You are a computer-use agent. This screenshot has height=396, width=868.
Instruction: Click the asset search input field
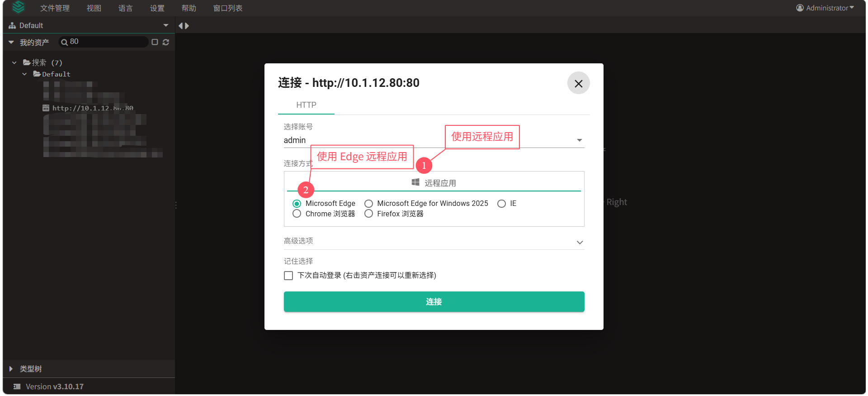(x=108, y=42)
